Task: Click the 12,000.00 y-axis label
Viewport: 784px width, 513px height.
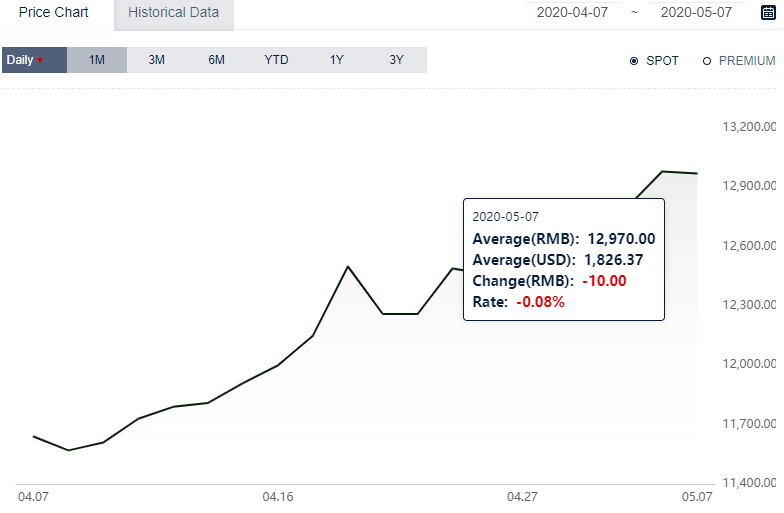Action: [749, 364]
